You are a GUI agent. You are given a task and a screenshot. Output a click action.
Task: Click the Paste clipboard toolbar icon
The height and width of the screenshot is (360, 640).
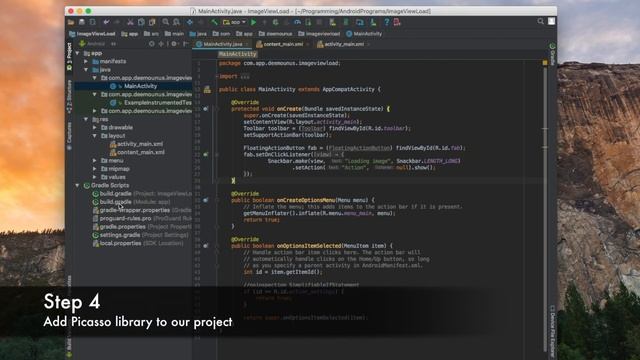click(152, 22)
